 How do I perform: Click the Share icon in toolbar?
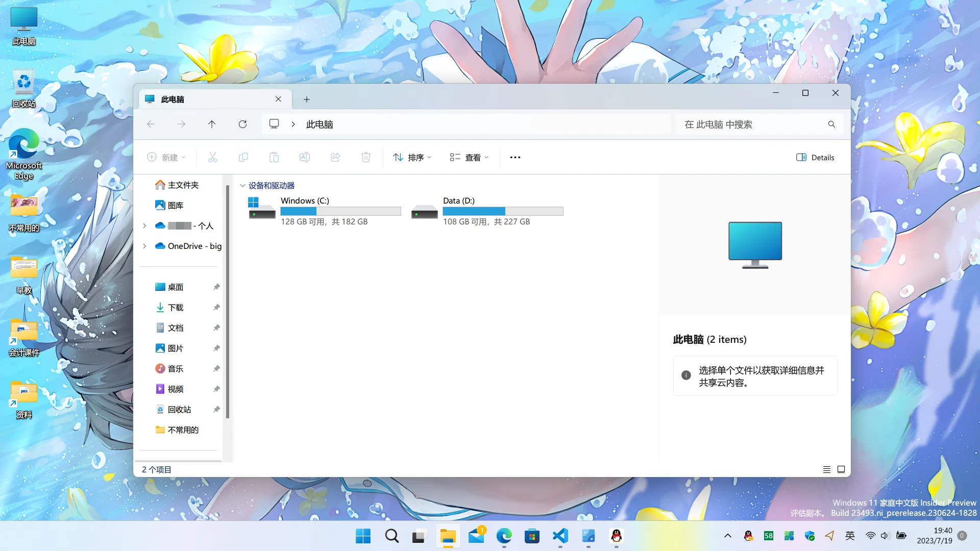coord(335,157)
